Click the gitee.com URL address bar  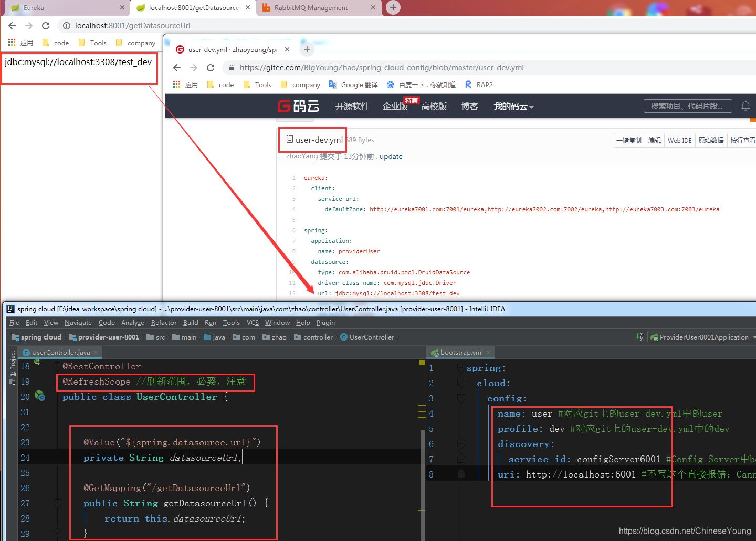click(382, 68)
